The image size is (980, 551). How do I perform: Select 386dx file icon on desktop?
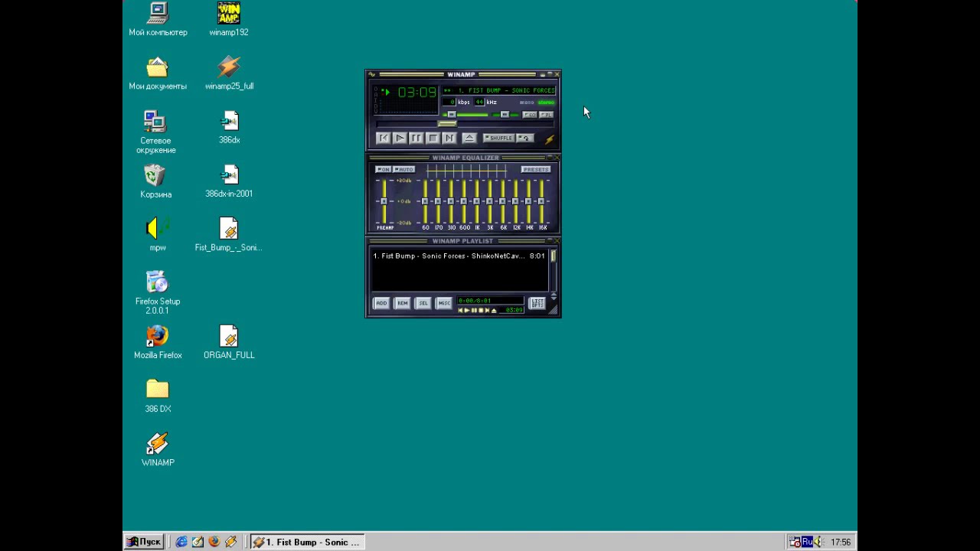[x=229, y=127]
